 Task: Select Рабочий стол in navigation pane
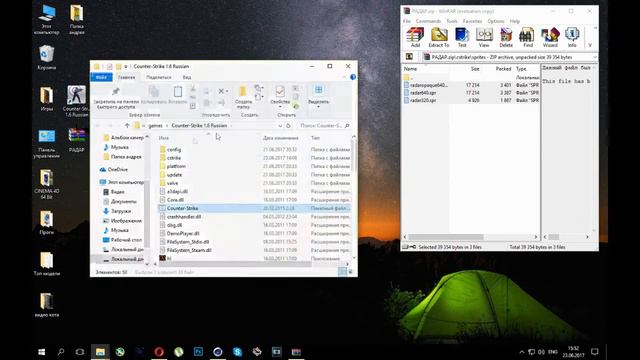pos(126,240)
